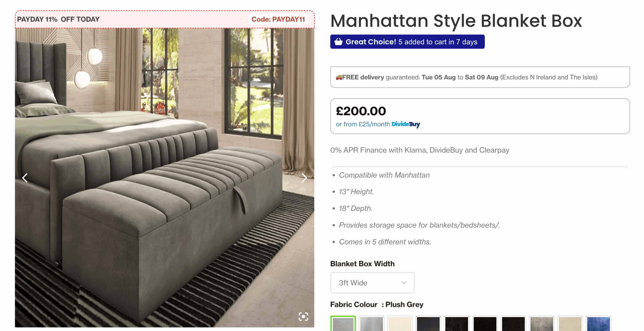Choose the charcoal dark grey swatch
Screen dimensions: 644x331
pyautogui.click(x=428, y=323)
